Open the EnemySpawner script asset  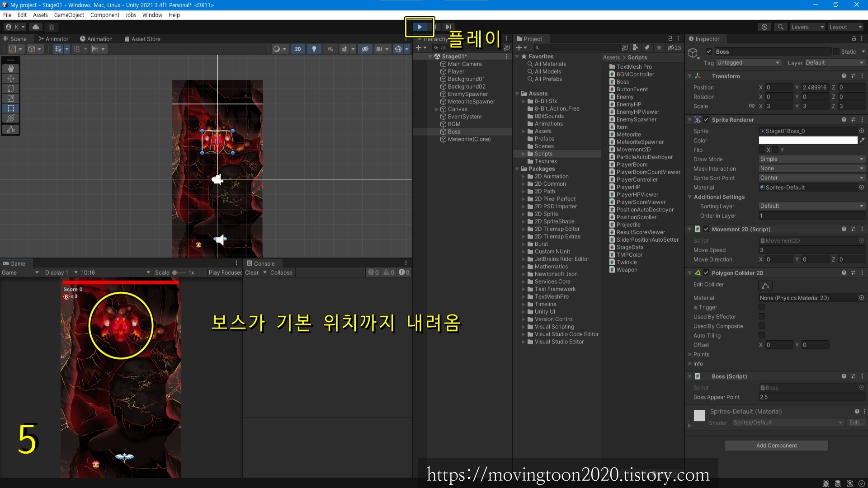click(636, 119)
